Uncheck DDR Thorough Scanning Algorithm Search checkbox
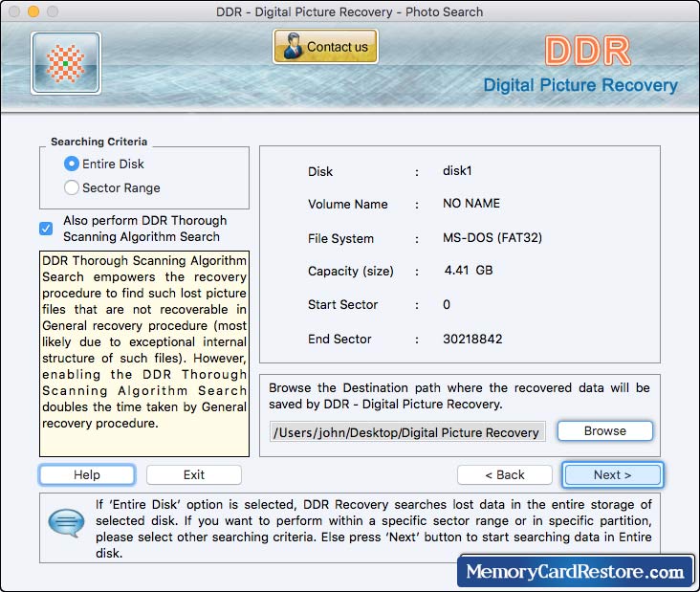 point(46,229)
